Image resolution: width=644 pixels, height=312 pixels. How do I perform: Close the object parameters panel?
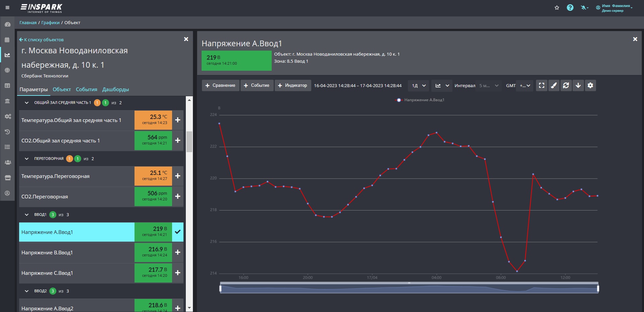[x=186, y=39]
